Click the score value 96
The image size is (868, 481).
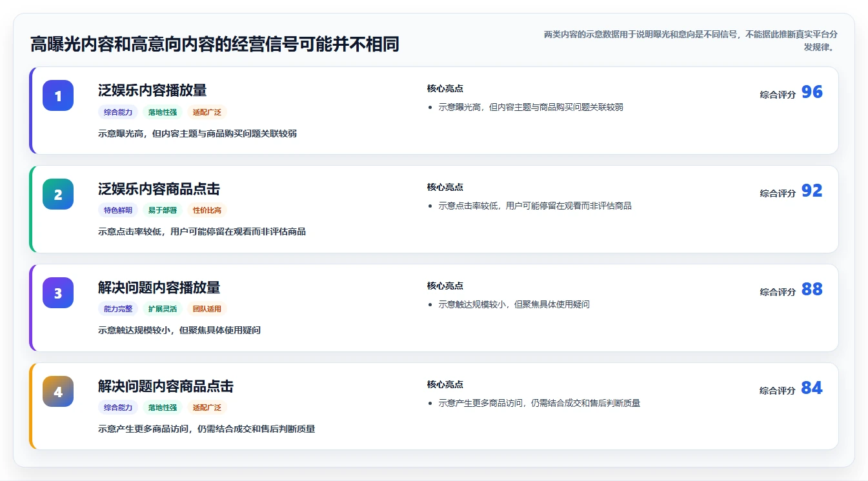(x=812, y=92)
